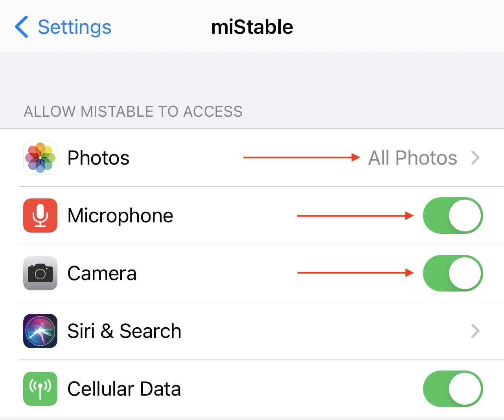Tap the Siri & Search icon
Viewport: 504px width, 420px height.
coord(40,331)
